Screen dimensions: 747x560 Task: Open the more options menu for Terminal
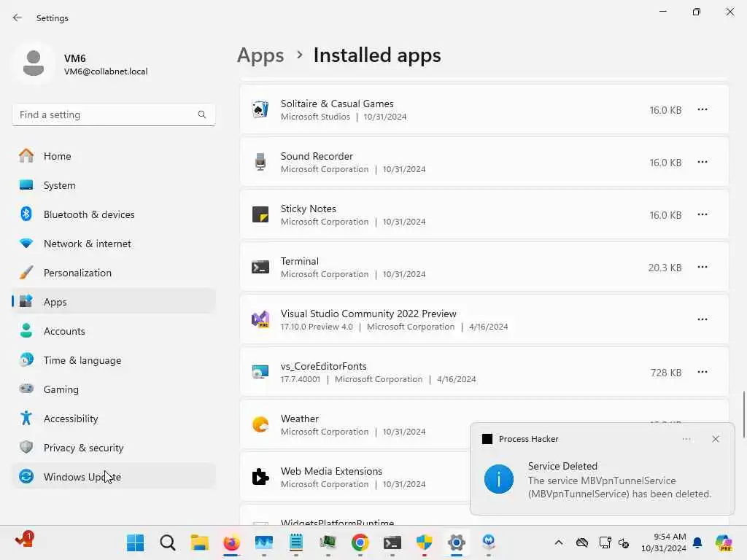(x=703, y=267)
